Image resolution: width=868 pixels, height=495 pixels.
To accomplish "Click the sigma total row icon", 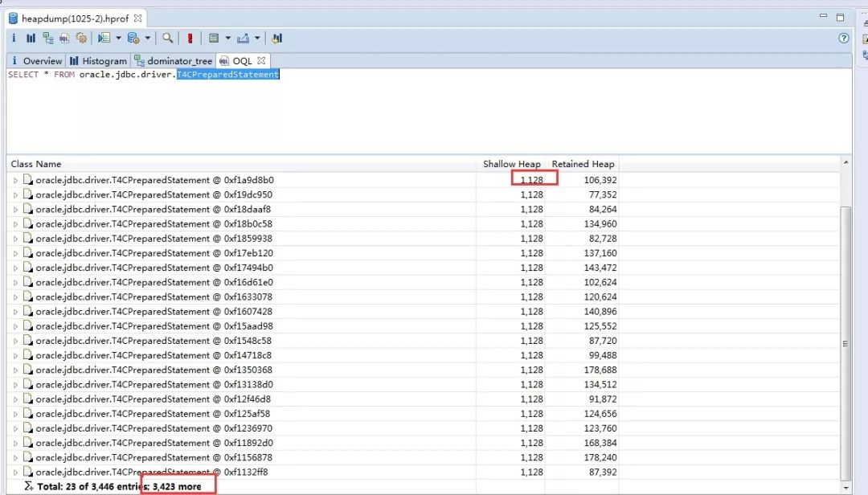I will pos(29,486).
